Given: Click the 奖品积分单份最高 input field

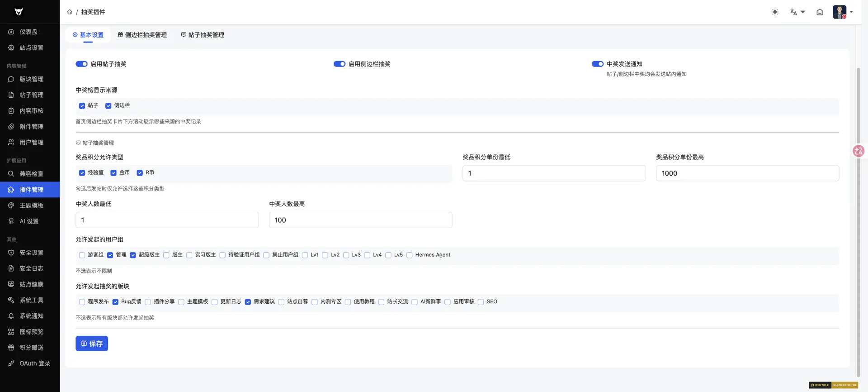Looking at the screenshot, I should pyautogui.click(x=747, y=173).
